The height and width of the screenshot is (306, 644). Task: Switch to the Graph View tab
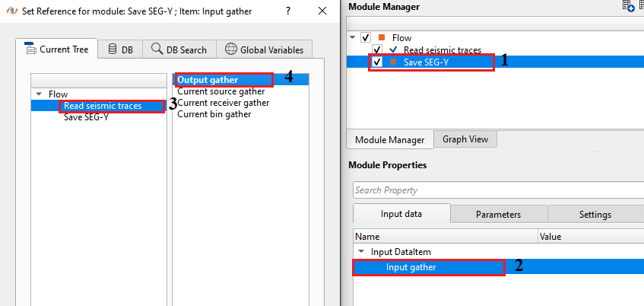pos(466,140)
